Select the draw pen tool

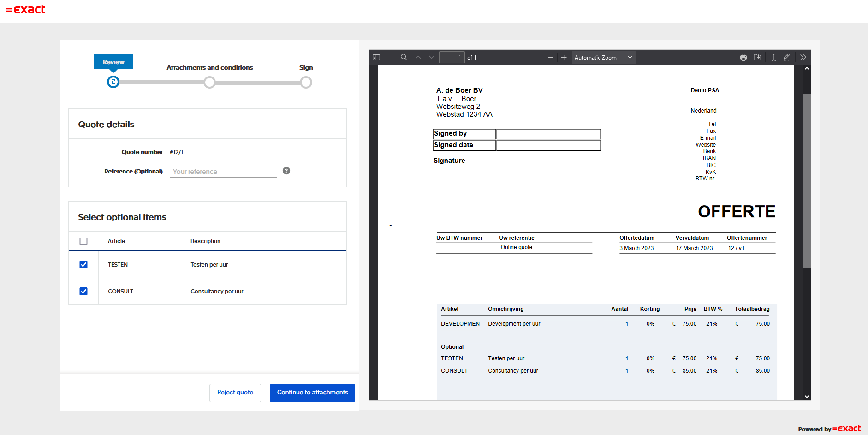787,57
